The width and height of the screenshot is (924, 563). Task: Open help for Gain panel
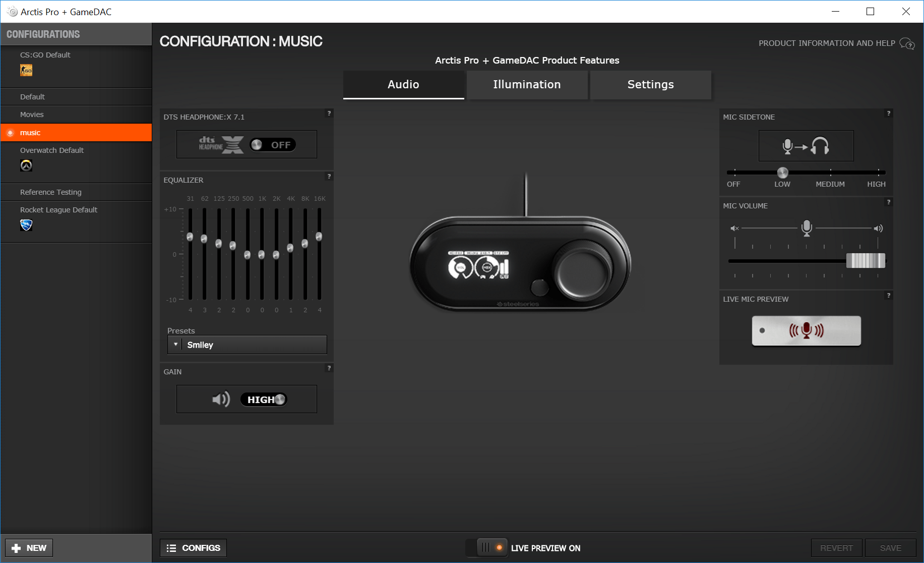point(329,368)
